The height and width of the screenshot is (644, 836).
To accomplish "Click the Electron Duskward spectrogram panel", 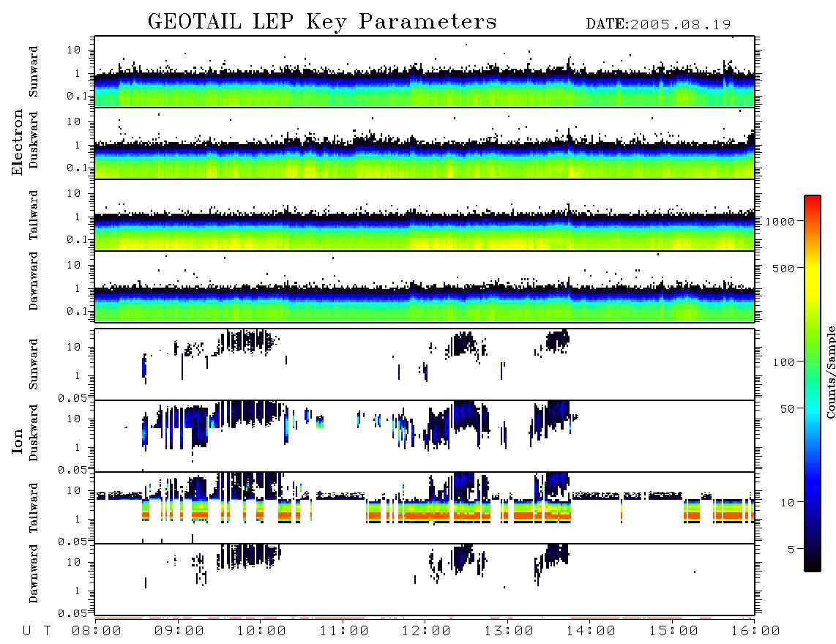I will [x=425, y=143].
